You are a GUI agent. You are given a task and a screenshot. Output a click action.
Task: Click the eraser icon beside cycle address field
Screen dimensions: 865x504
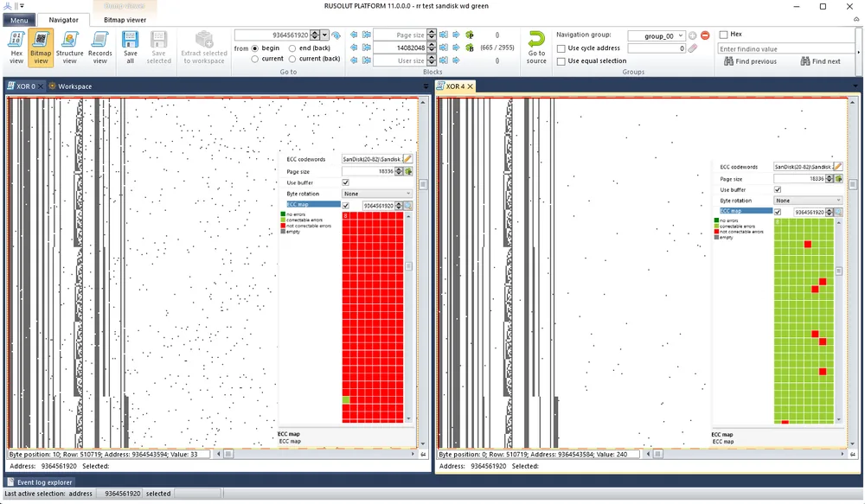point(692,48)
